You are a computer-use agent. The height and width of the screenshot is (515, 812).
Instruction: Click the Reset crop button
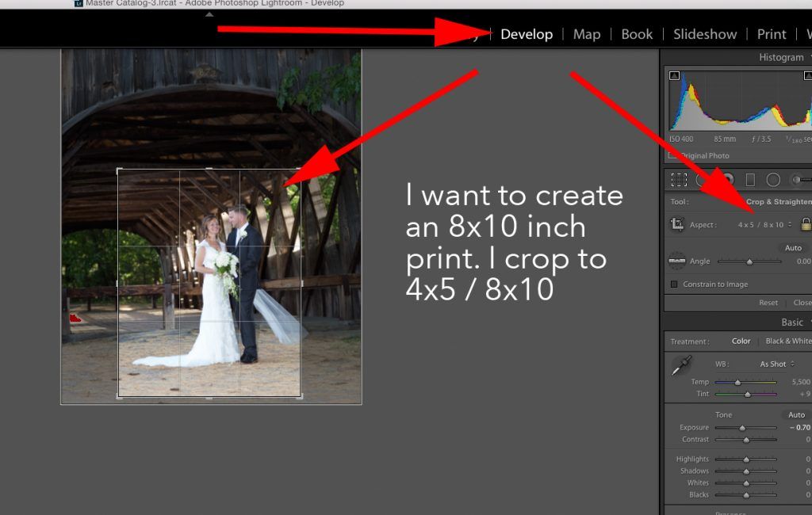tap(768, 303)
